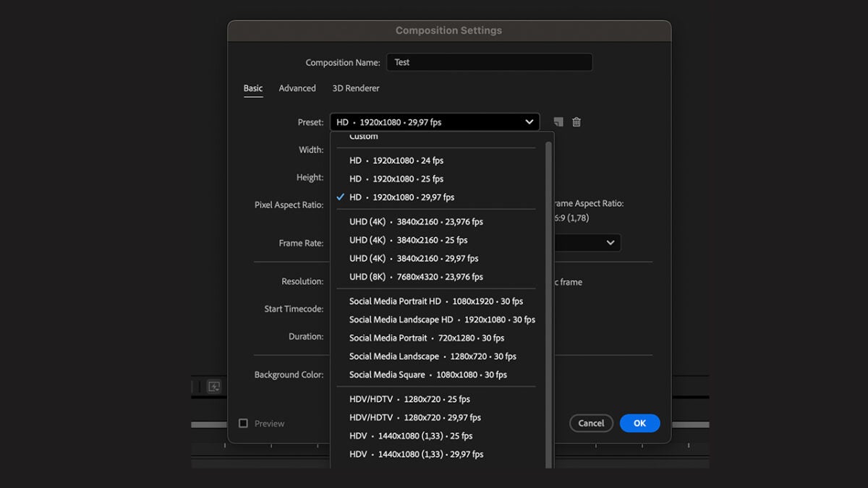Select HD 1920x1080 25 fps preset

pyautogui.click(x=396, y=179)
